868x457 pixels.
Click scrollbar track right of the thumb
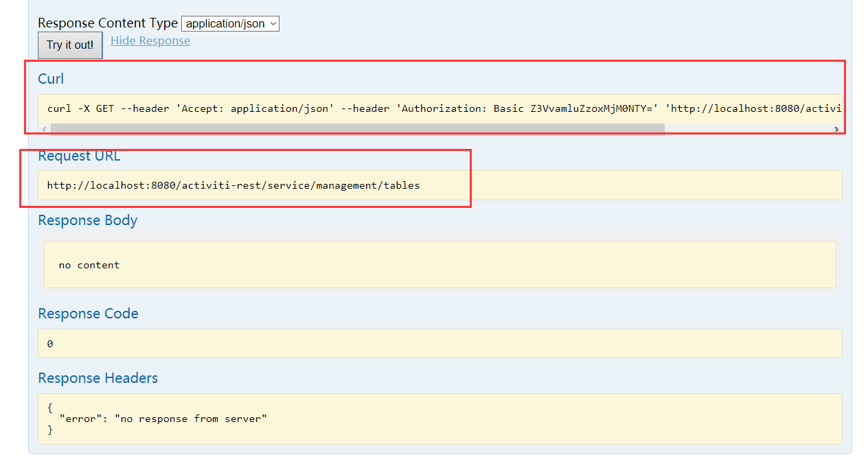(x=747, y=129)
